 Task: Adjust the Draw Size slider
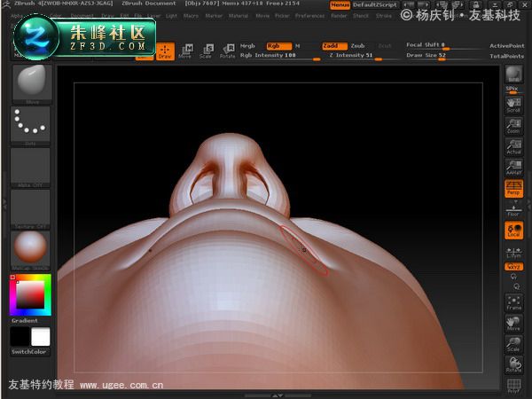tap(444, 56)
